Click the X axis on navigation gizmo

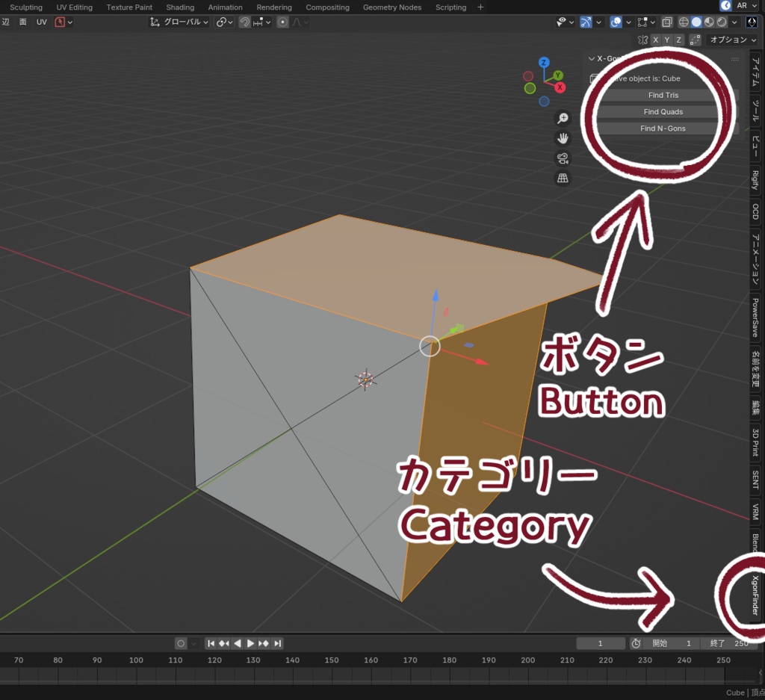point(560,87)
